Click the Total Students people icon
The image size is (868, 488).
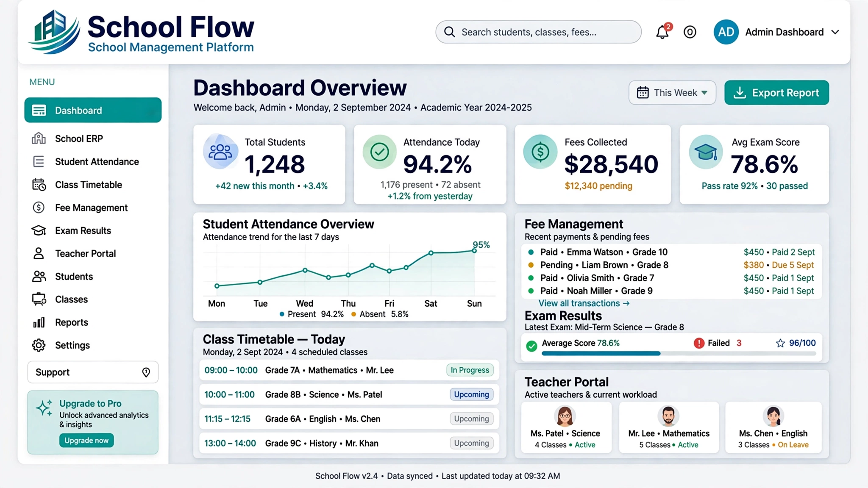tap(220, 152)
